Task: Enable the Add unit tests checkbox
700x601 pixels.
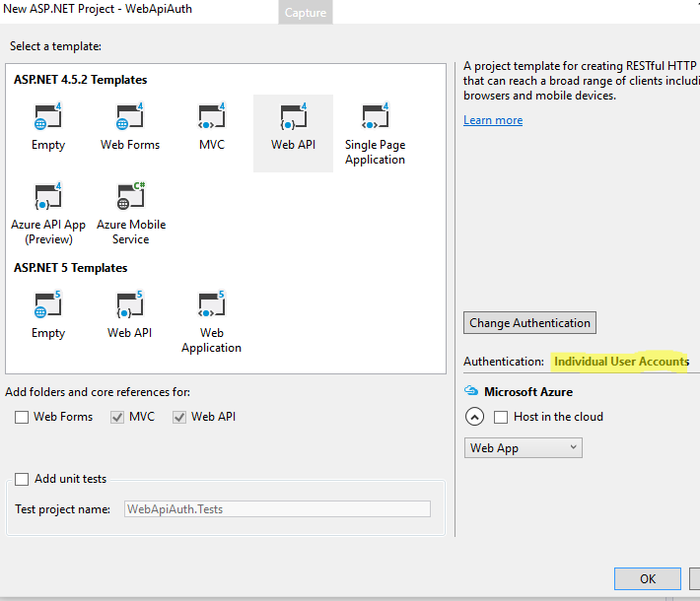Action: pos(22,479)
